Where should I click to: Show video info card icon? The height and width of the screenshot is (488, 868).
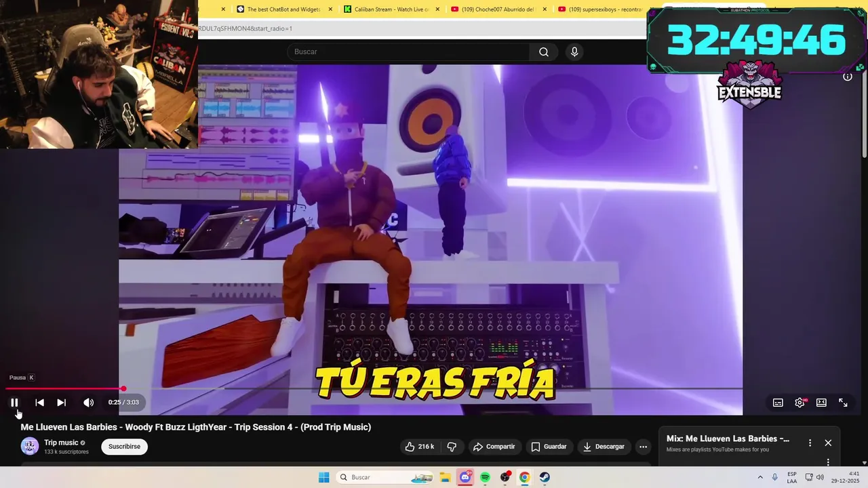coord(848,77)
